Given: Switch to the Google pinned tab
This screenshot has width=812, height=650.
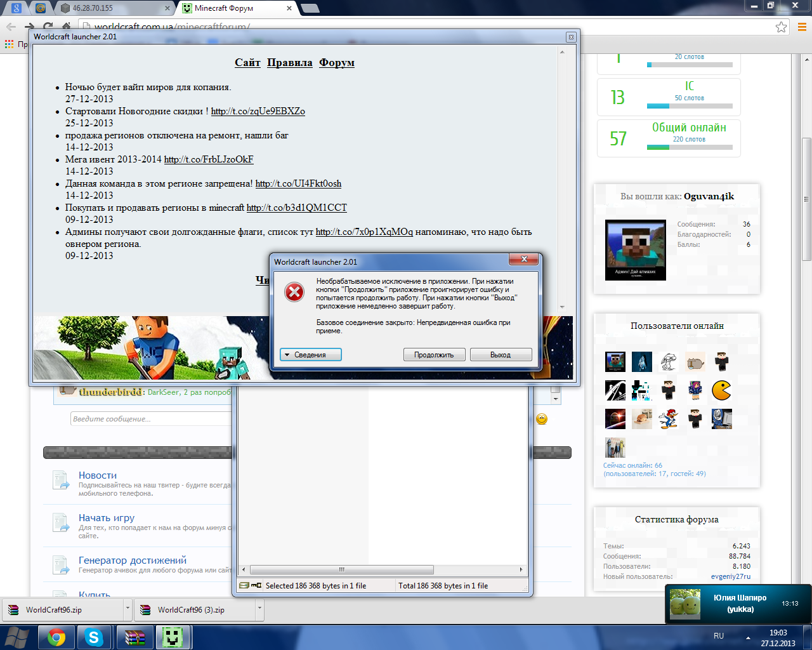Looking at the screenshot, I should point(16,8).
